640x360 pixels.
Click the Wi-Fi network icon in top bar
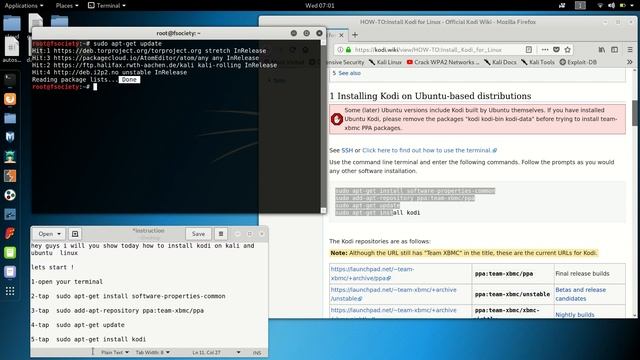pyautogui.click(x=600, y=5)
